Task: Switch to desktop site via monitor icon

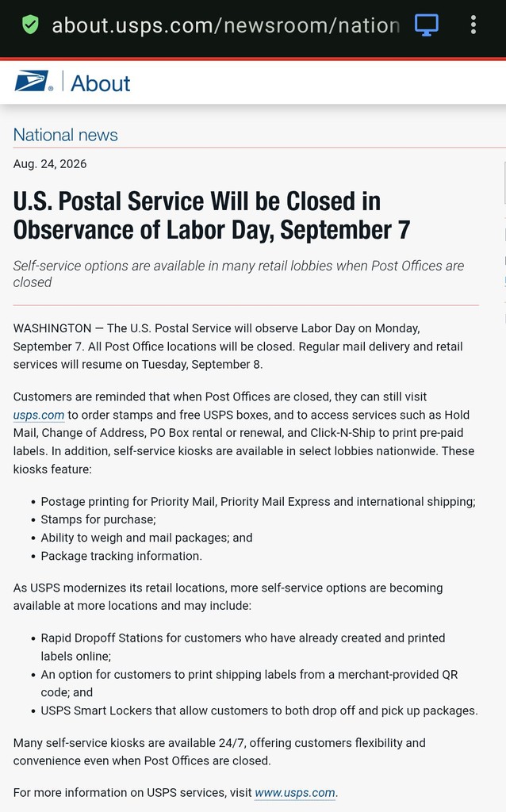Action: tap(426, 25)
